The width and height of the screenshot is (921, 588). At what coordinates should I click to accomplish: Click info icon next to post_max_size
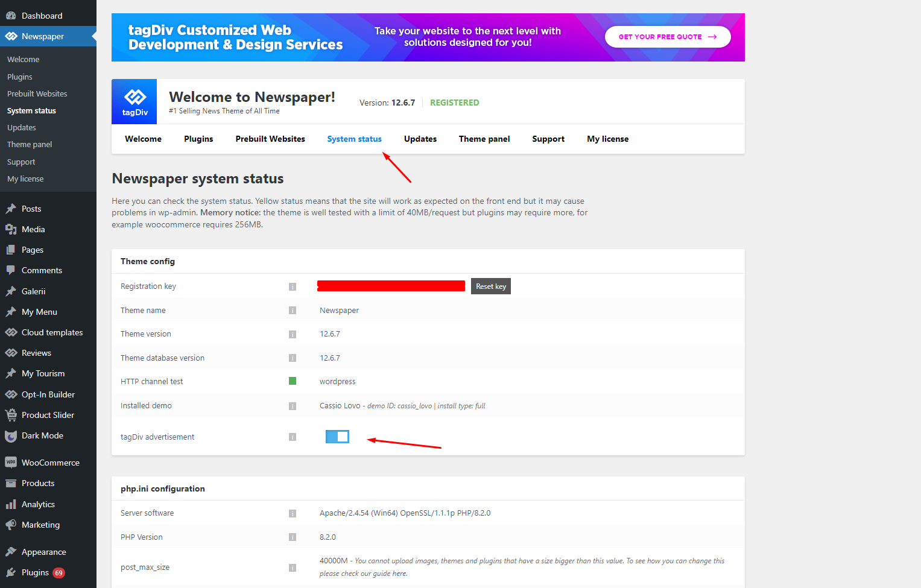[x=293, y=567]
